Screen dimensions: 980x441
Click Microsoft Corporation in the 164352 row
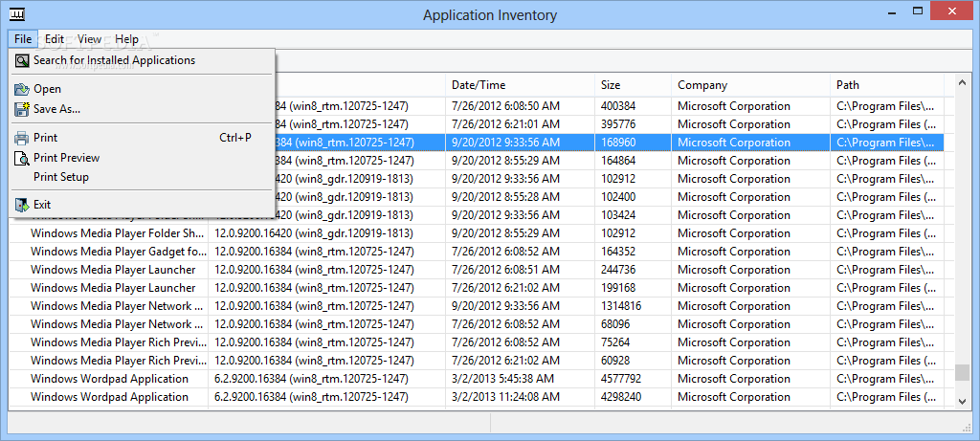tap(734, 252)
